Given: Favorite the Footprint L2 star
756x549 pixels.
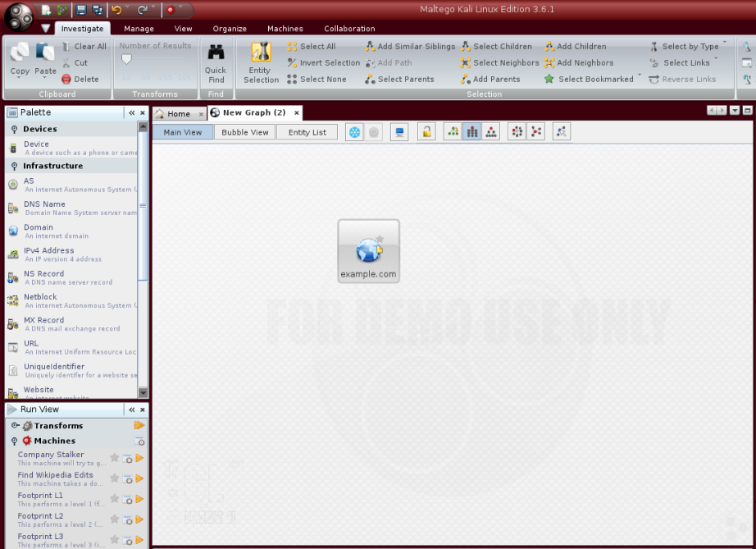Looking at the screenshot, I should click(114, 519).
